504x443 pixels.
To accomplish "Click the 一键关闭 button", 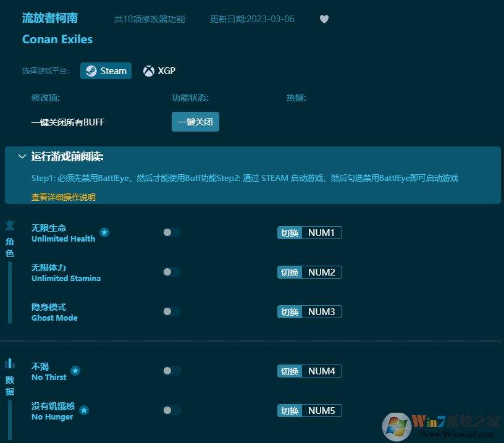I will click(195, 122).
